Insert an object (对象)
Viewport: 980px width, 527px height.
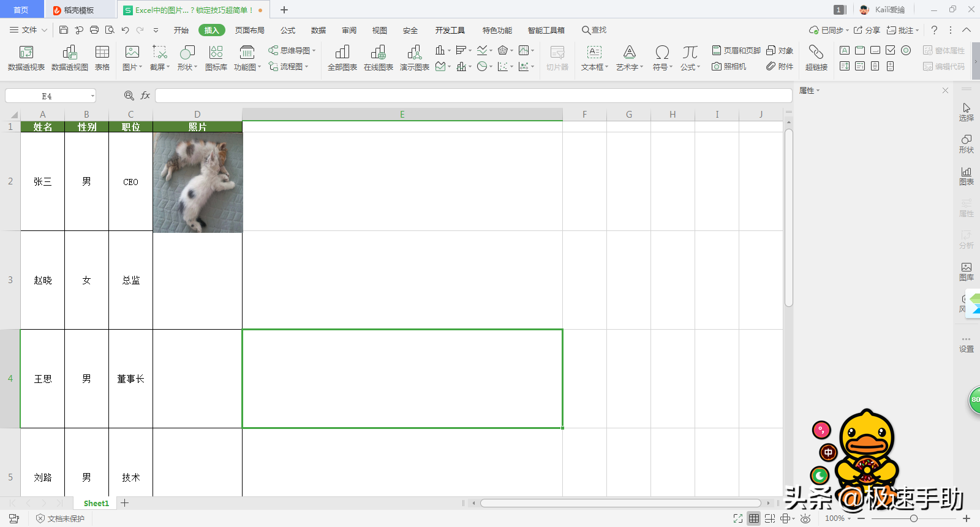(x=780, y=50)
